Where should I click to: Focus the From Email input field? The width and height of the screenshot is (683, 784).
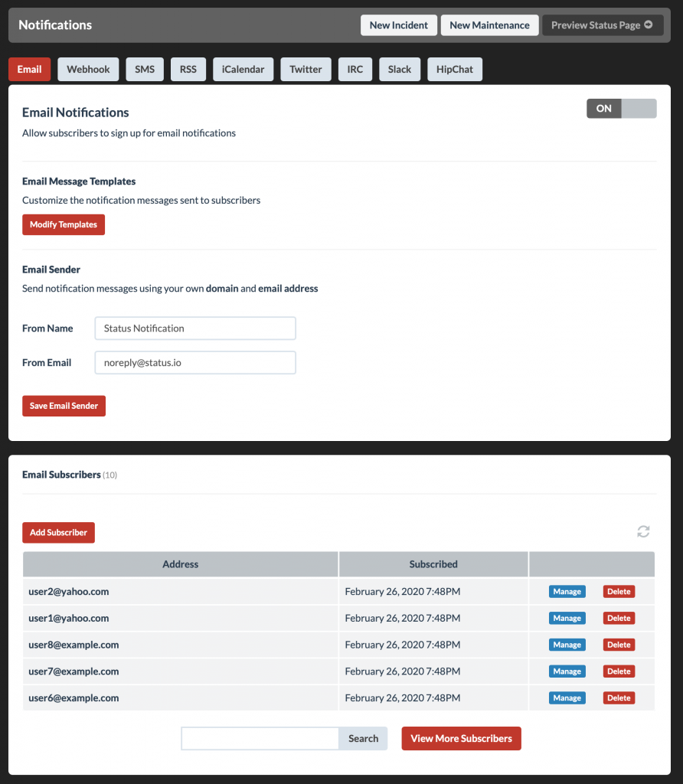point(195,362)
